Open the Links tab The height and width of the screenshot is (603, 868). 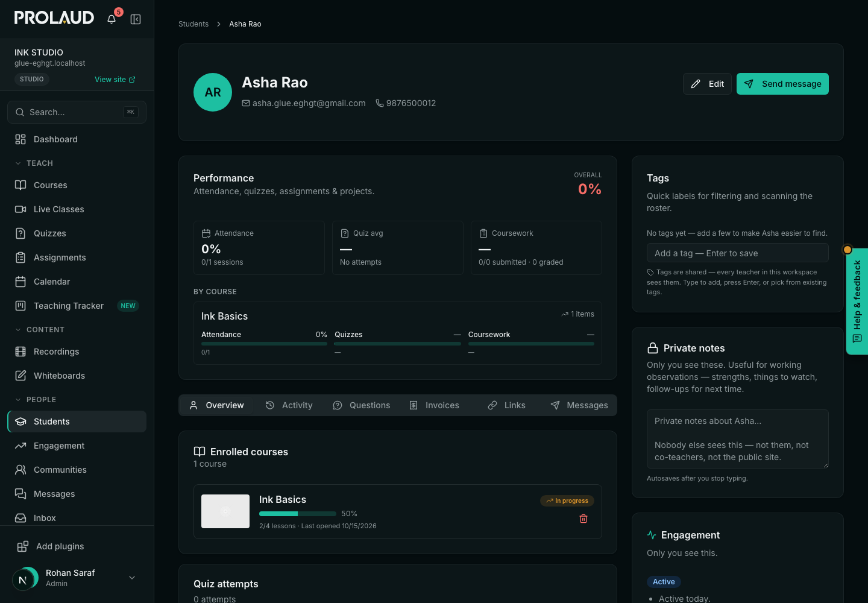[x=506, y=405]
